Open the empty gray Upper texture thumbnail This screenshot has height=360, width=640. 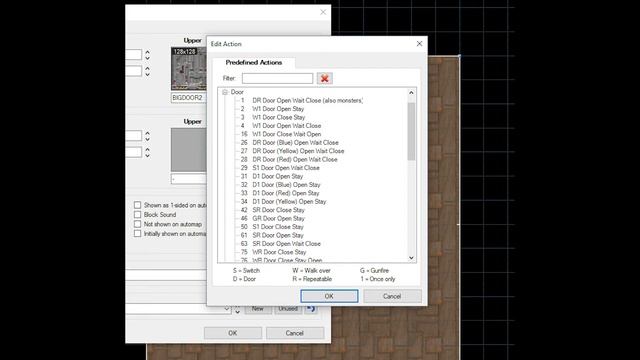point(189,150)
